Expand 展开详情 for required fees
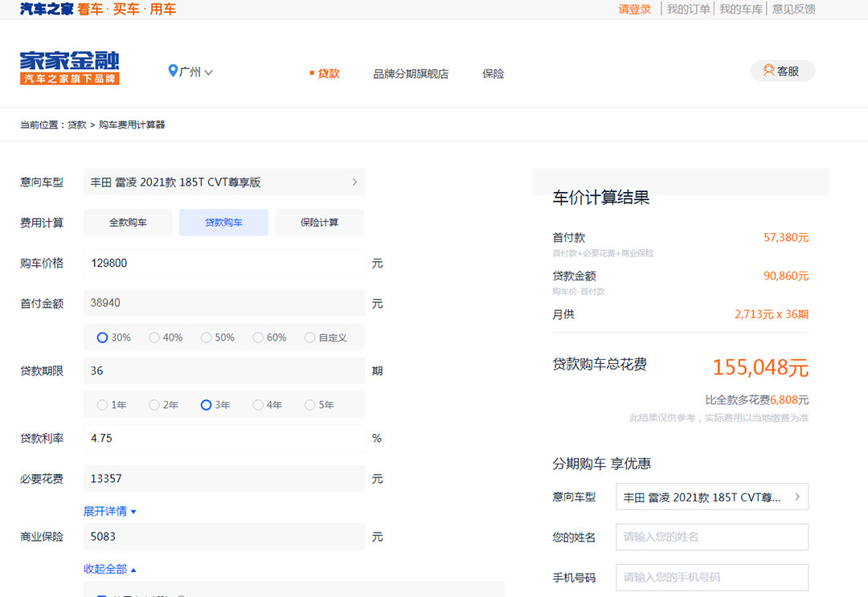The height and width of the screenshot is (597, 868). click(x=110, y=511)
